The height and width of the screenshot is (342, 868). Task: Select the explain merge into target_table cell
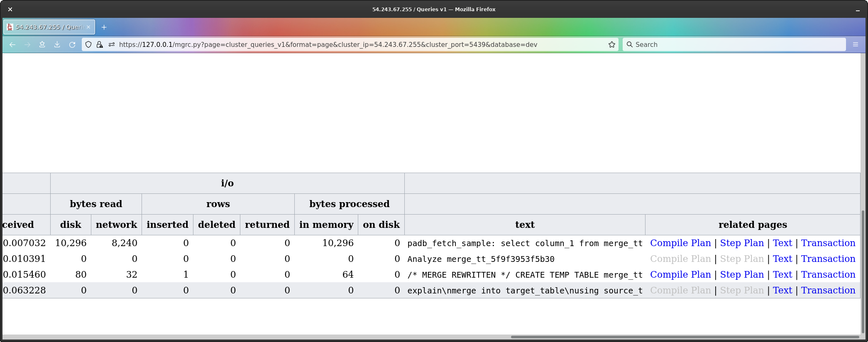[525, 291]
